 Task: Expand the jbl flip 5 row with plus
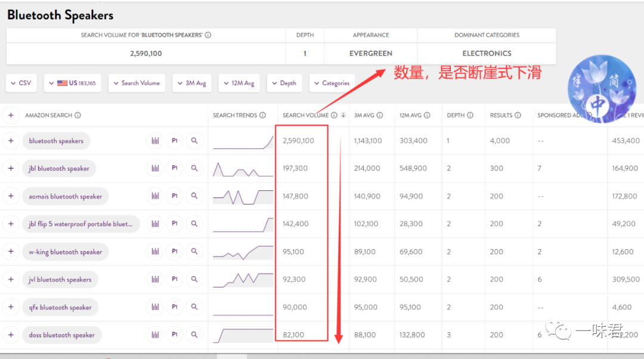[11, 224]
